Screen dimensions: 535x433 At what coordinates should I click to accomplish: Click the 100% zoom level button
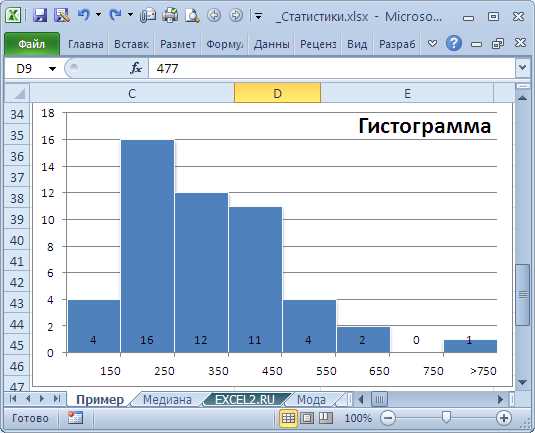tap(358, 418)
